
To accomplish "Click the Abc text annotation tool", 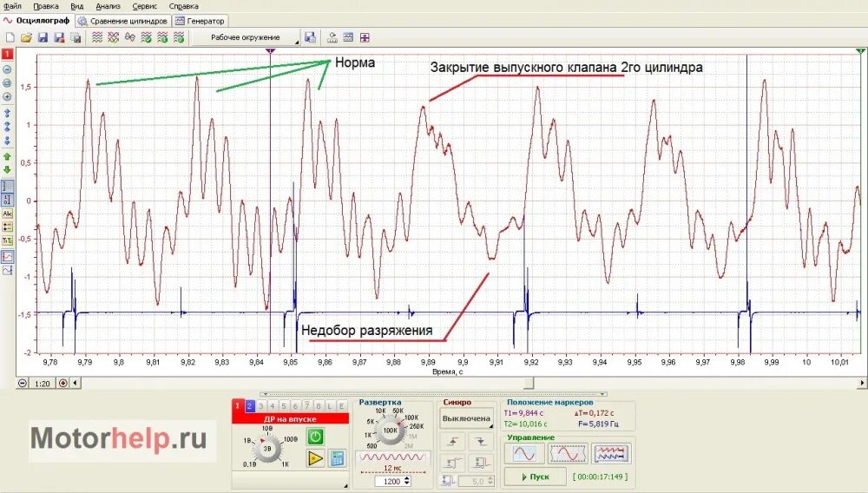I will (7, 214).
